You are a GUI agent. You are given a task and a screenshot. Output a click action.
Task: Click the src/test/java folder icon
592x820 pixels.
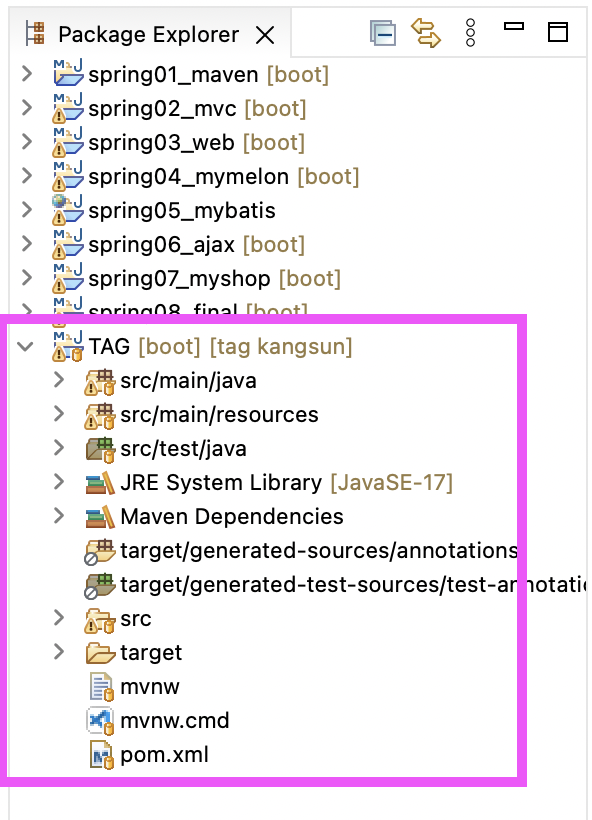pyautogui.click(x=100, y=450)
